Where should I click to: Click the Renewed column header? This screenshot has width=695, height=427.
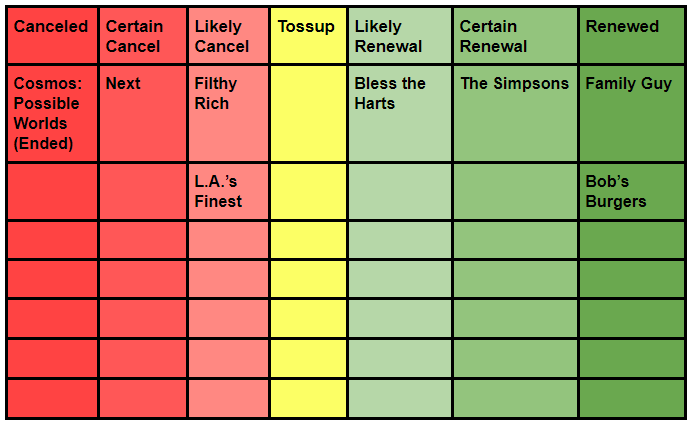pos(632,36)
